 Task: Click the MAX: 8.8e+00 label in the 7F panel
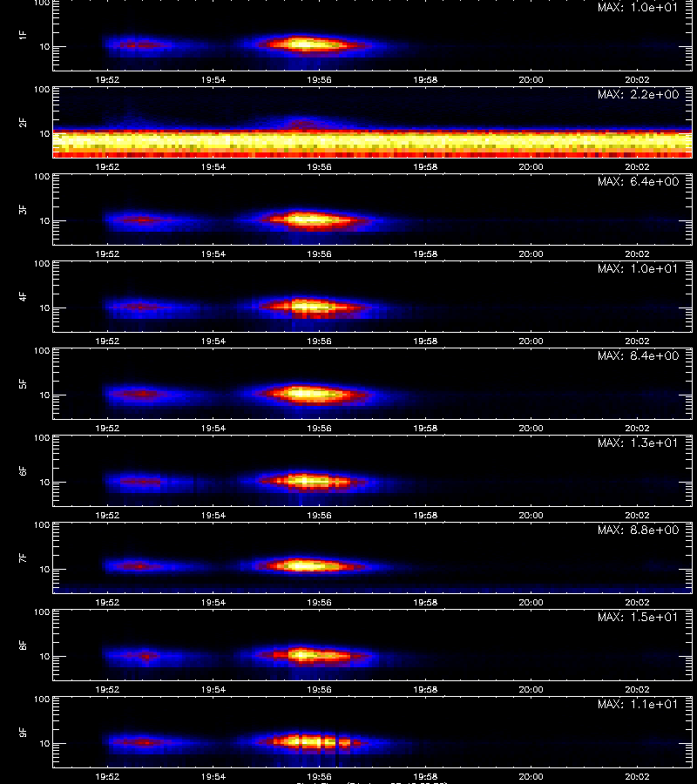(x=638, y=530)
